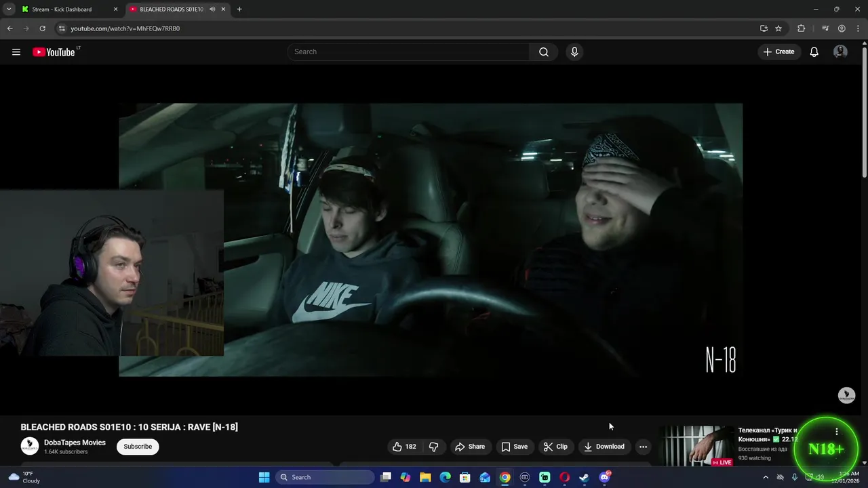Start voice search with the microphone icon
This screenshot has width=868, height=488.
tap(574, 52)
